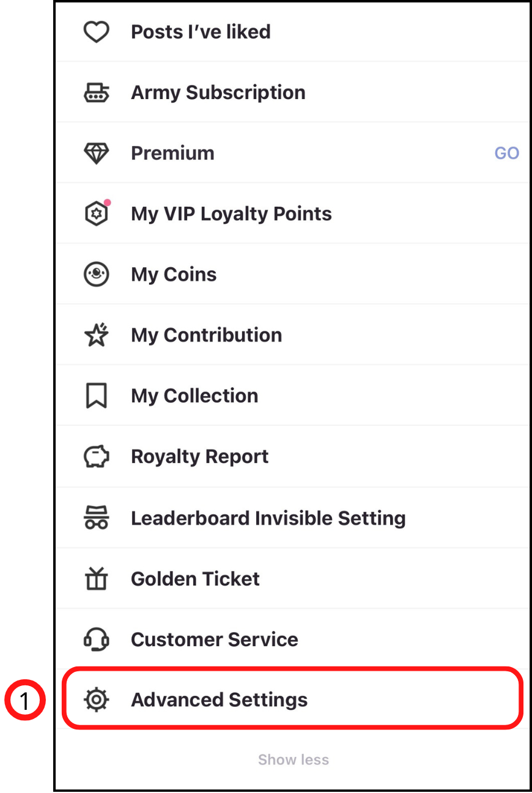Image resolution: width=532 pixels, height=793 pixels.
Task: Click the gear icon for Advanced Settings
Action: click(96, 699)
